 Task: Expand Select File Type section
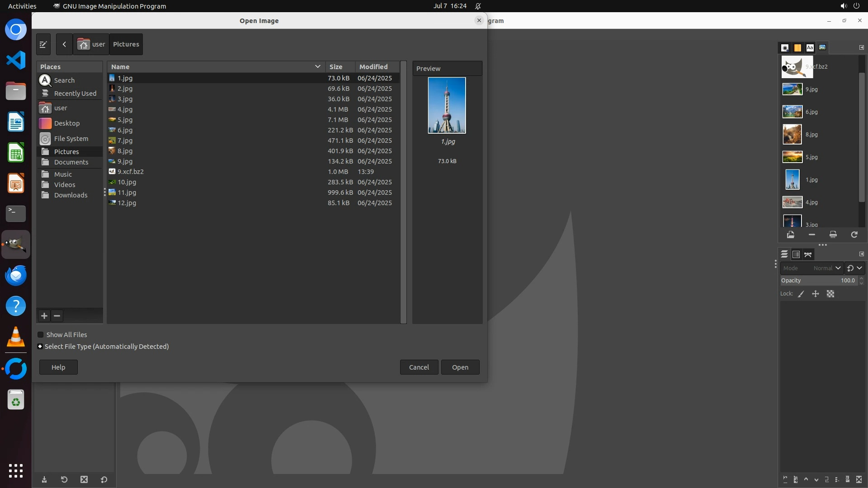[40, 347]
